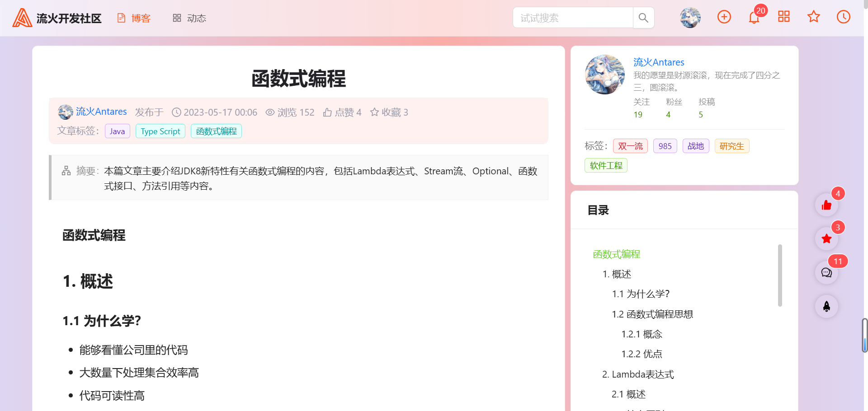
Task: Click the 研究生 profile tag
Action: [x=732, y=146]
